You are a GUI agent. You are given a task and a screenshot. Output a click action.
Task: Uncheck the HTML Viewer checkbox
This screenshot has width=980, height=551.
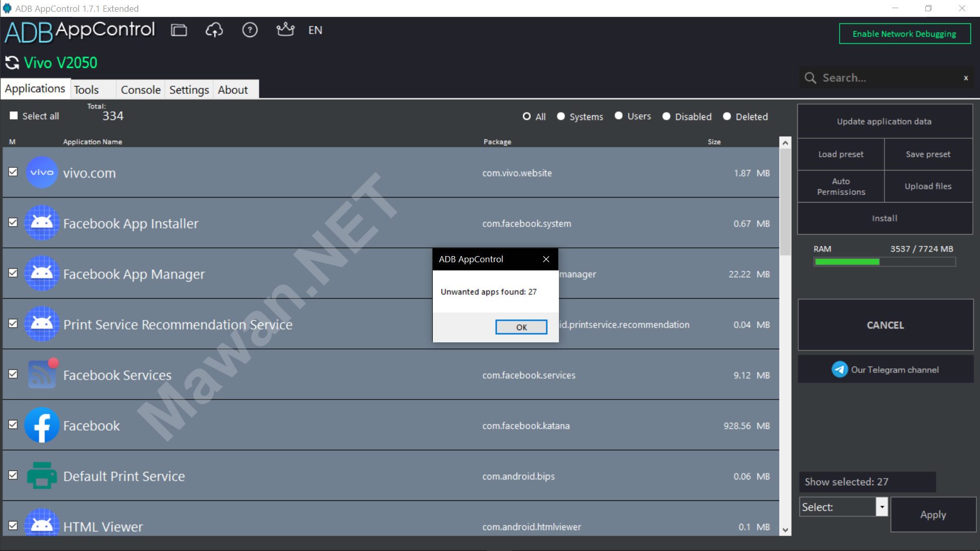13,525
